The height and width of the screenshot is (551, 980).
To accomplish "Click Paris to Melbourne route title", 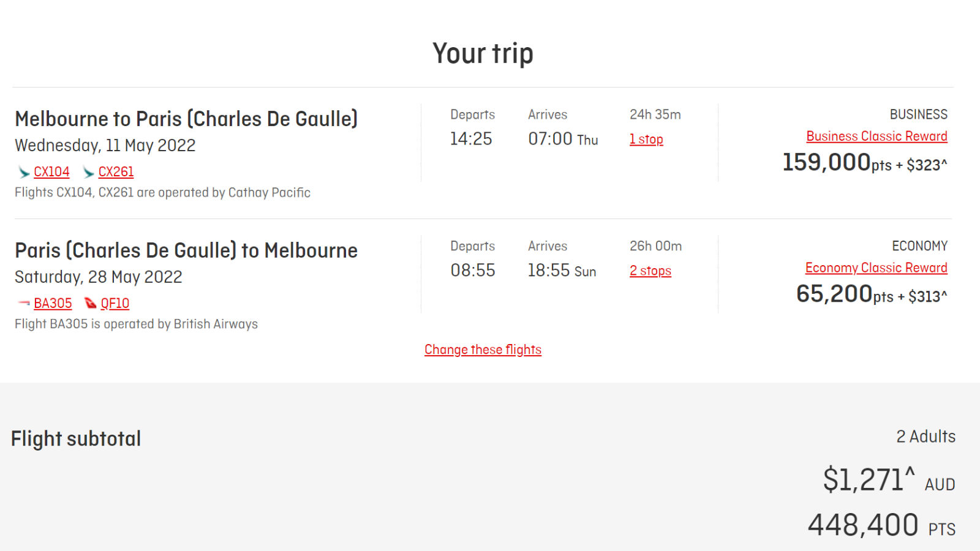I will click(186, 250).
